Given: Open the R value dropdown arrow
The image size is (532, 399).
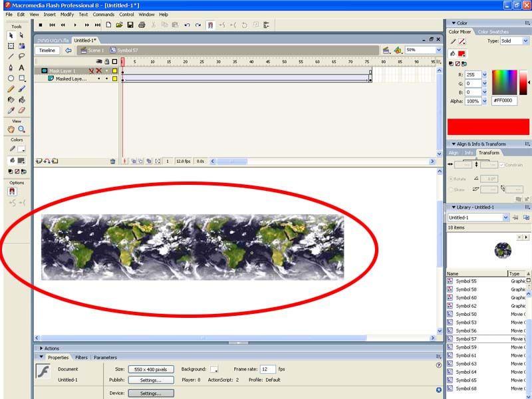Looking at the screenshot, I should [485, 74].
